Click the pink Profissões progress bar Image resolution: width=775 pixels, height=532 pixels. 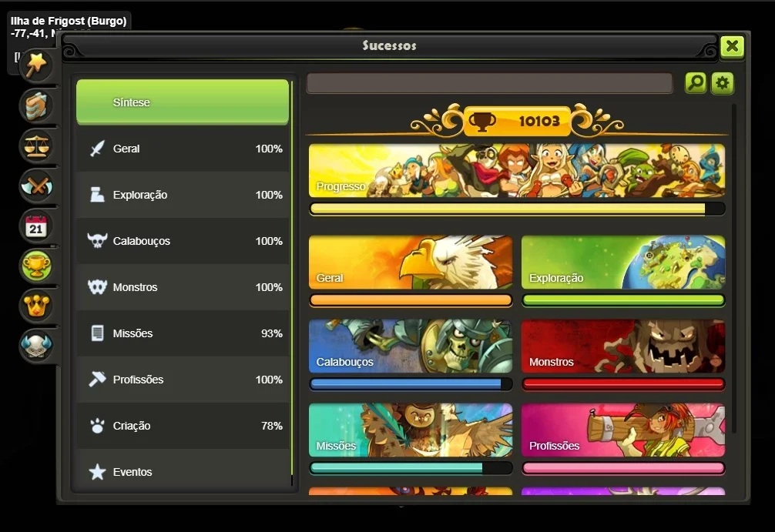[623, 468]
